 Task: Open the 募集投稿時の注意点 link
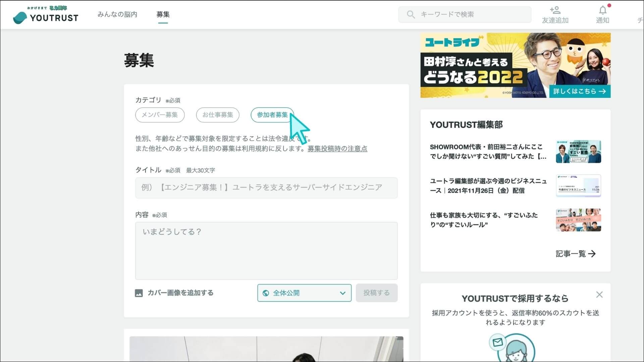point(337,149)
